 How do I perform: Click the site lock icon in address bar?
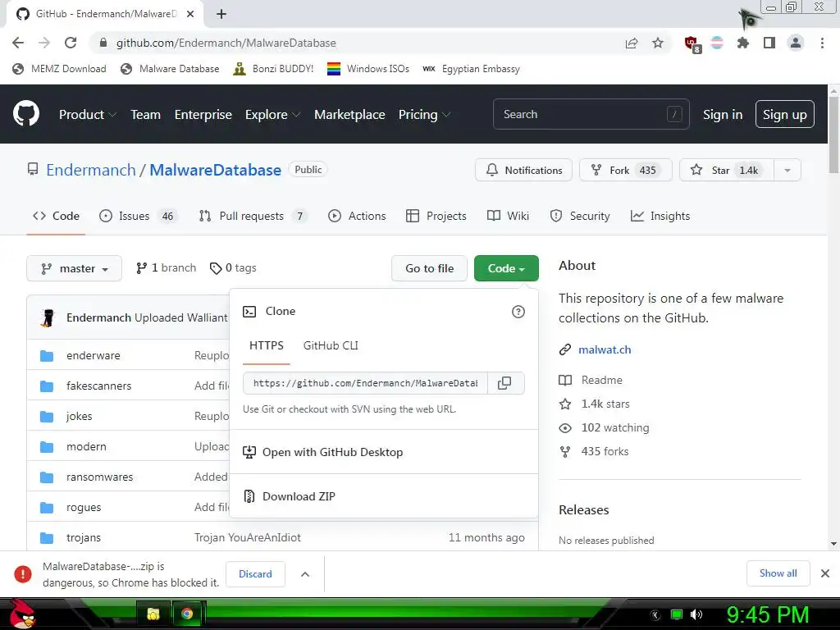coord(103,43)
